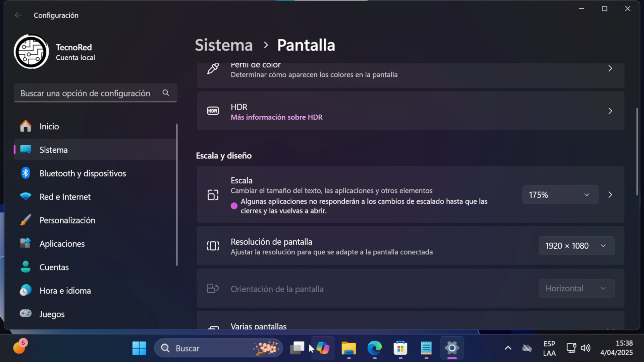
Task: Open the Más información sobre HDR link
Action: click(276, 117)
